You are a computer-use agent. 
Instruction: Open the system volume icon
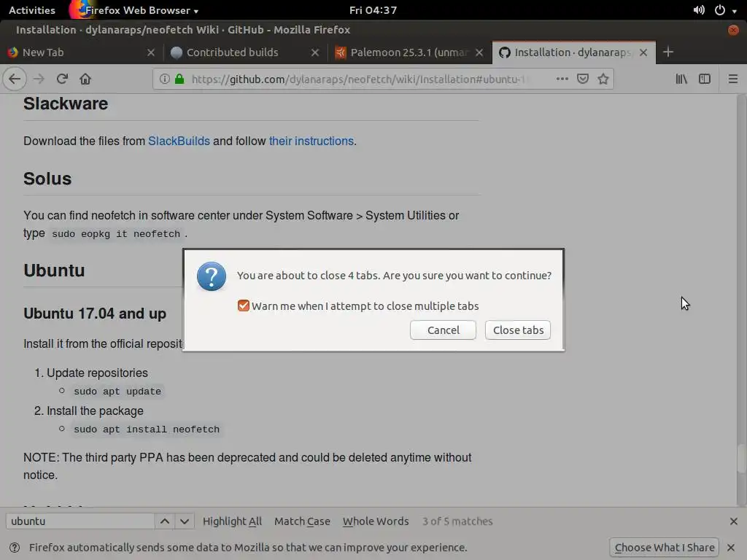pyautogui.click(x=698, y=10)
